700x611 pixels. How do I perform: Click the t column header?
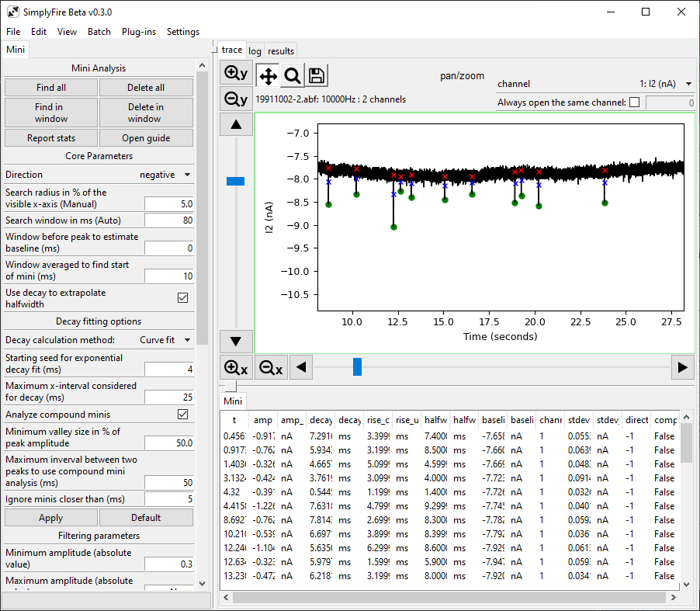point(234,420)
